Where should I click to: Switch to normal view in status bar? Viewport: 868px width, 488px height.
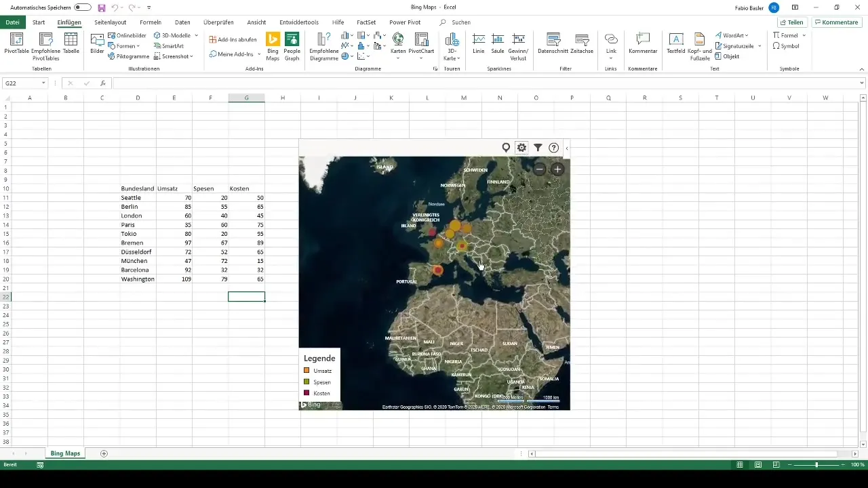point(740,465)
